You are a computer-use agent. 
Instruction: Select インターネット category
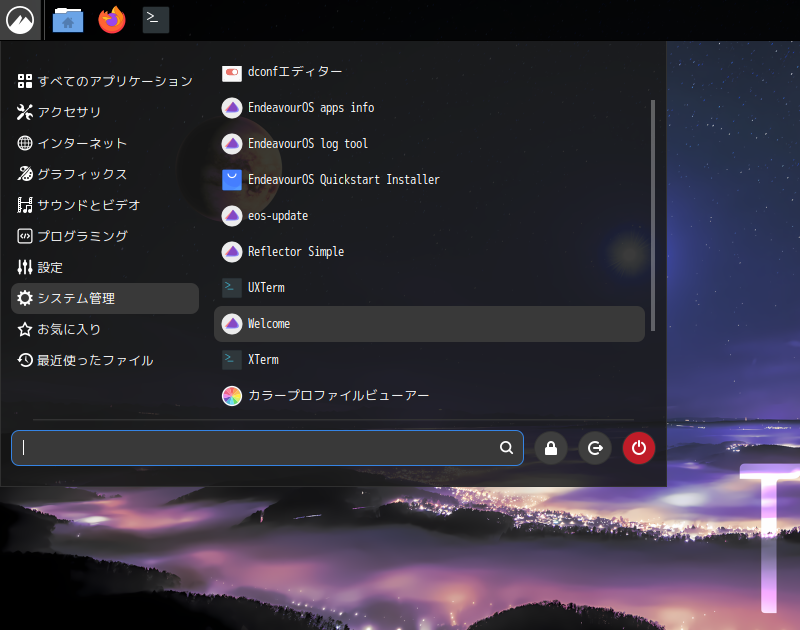click(105, 143)
